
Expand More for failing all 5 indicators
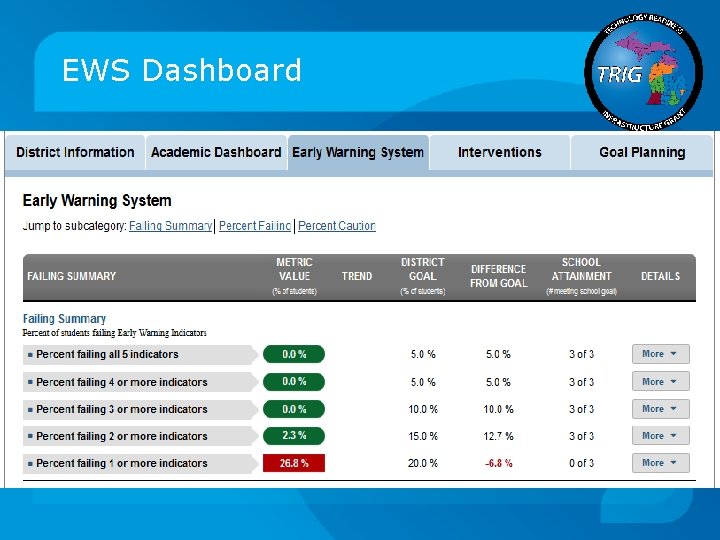(x=660, y=354)
